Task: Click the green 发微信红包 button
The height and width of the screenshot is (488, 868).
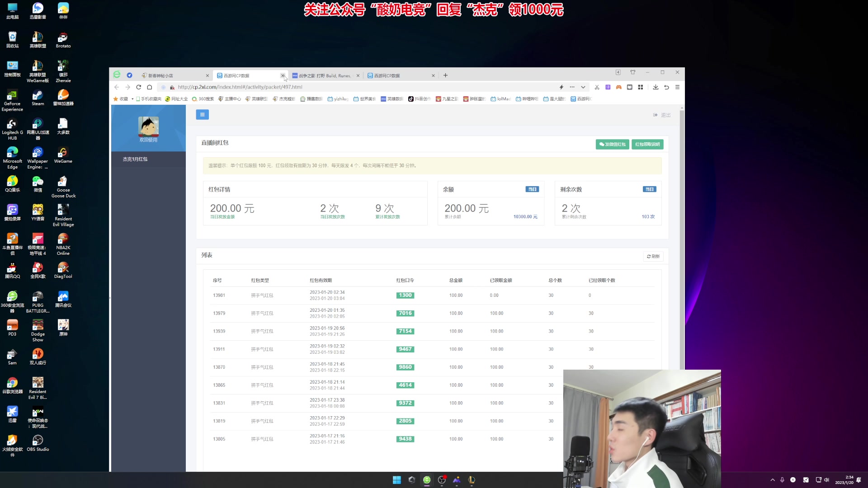Action: pos(612,144)
